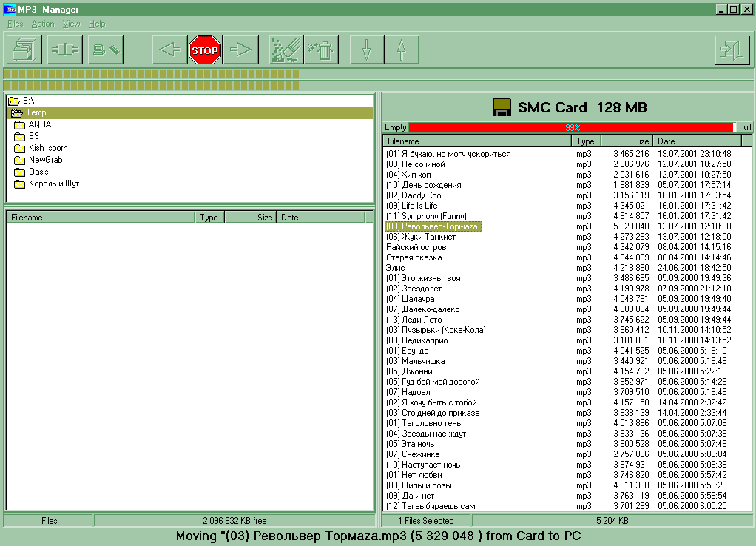This screenshot has height=546, width=756.
Task: Click the left arrow transfer button
Action: (x=170, y=50)
